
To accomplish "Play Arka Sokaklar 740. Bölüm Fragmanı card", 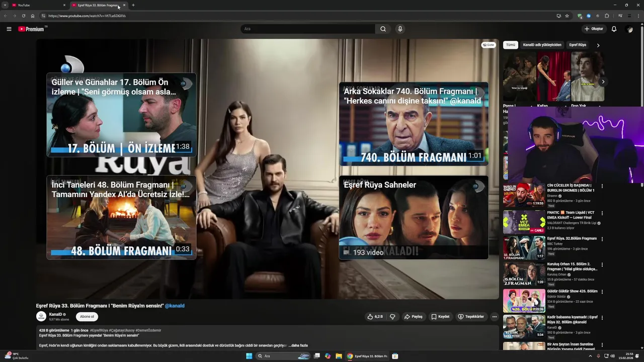I will (414, 124).
